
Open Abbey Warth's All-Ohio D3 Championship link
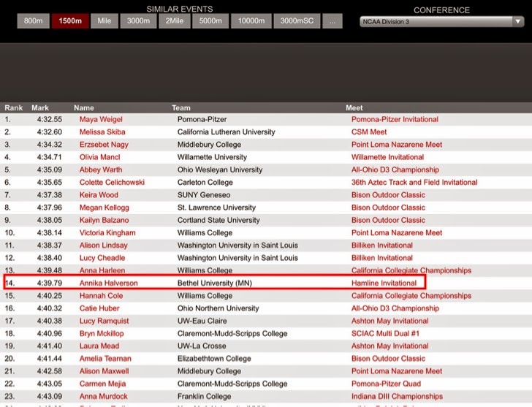click(x=395, y=170)
